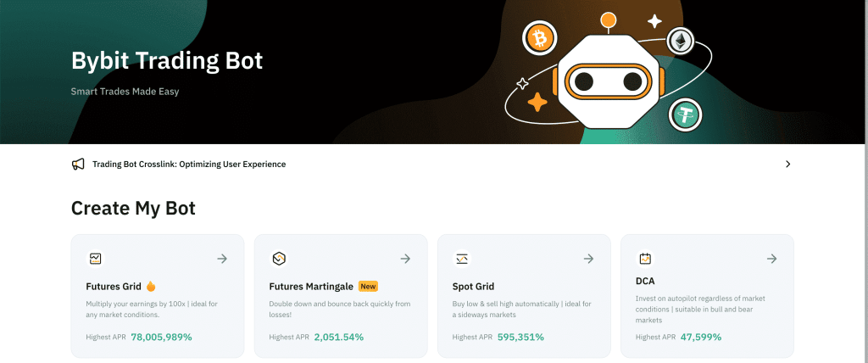868x363 pixels.
Task: Click the Futures Grid chart icon
Action: pyautogui.click(x=95, y=259)
